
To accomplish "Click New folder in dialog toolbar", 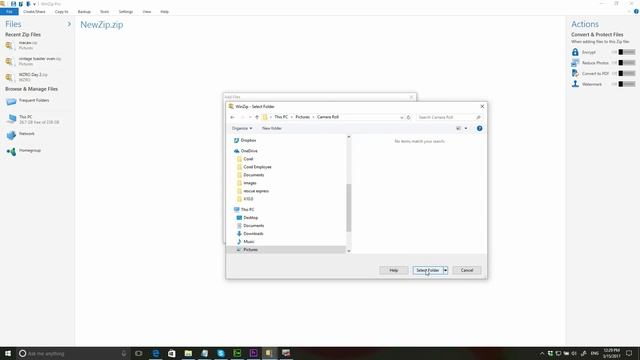I will 272,129.
